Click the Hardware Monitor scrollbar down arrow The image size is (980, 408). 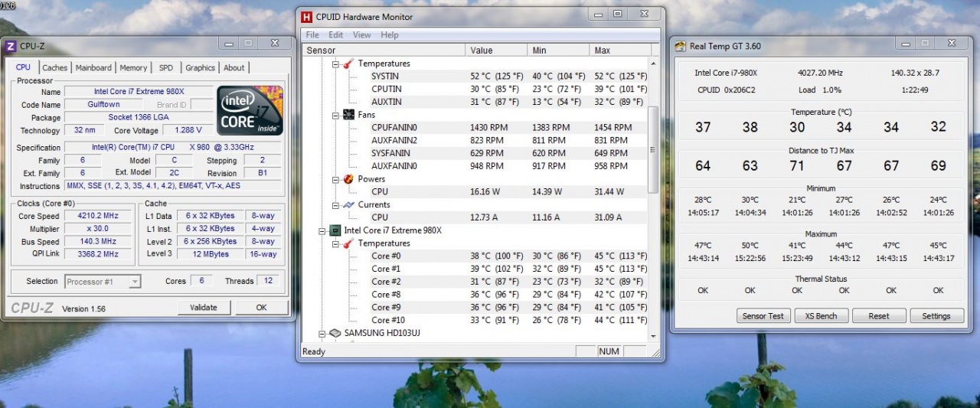pos(654,335)
